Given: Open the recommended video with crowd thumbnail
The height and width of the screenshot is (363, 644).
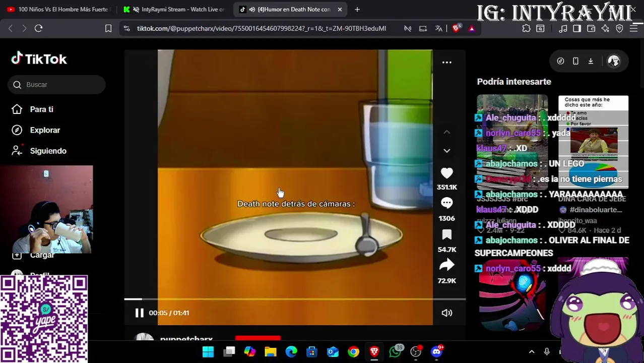Looking at the screenshot, I should point(512,142).
